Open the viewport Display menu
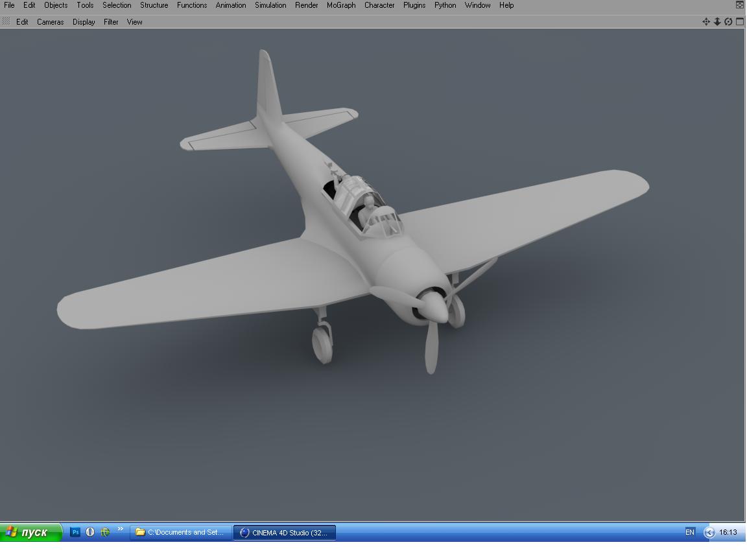747x560 pixels. [x=84, y=22]
